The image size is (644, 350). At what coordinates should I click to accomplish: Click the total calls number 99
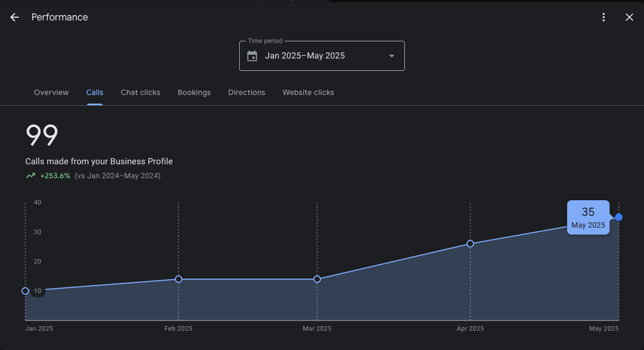[x=42, y=135]
